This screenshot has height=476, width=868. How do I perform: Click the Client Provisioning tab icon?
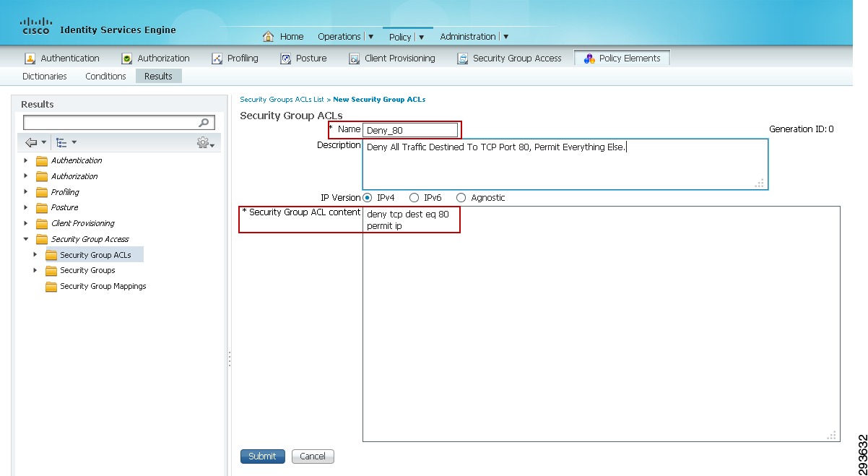[x=355, y=59]
